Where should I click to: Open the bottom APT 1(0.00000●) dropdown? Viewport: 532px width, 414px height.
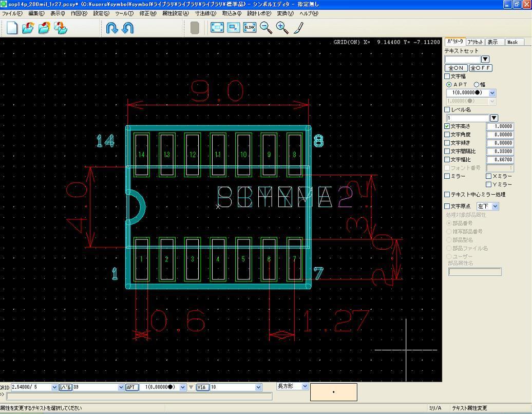pyautogui.click(x=182, y=387)
